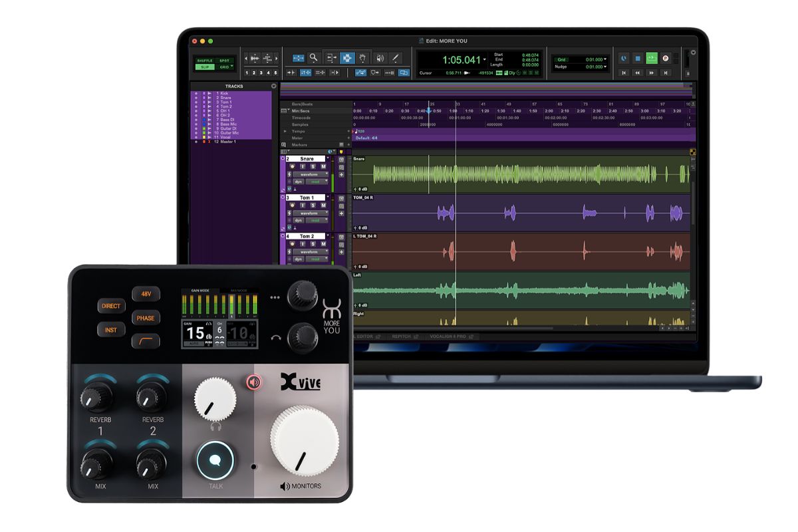Open Snare track waveform view selector
Image resolution: width=798 pixels, height=532 pixels.
[x=311, y=174]
